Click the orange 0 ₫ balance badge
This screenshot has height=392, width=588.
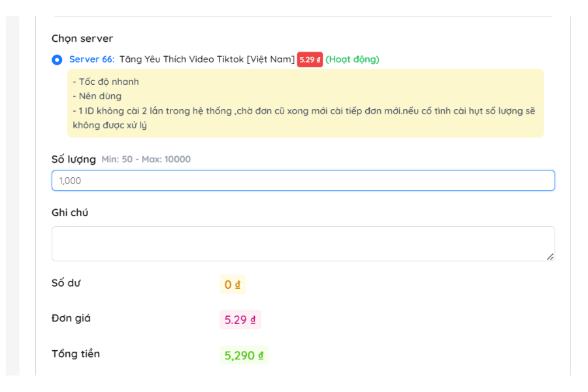[x=233, y=284]
